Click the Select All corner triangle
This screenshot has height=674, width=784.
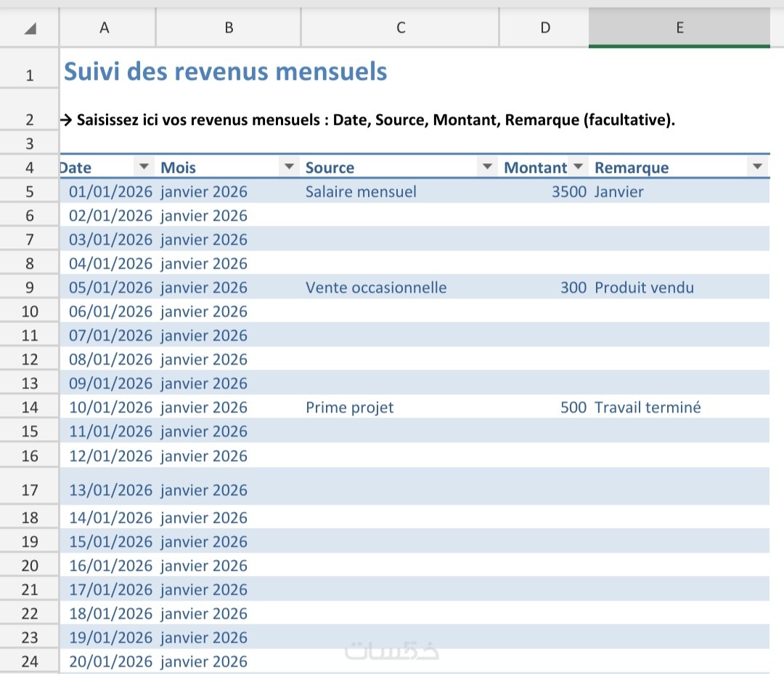pos(30,28)
